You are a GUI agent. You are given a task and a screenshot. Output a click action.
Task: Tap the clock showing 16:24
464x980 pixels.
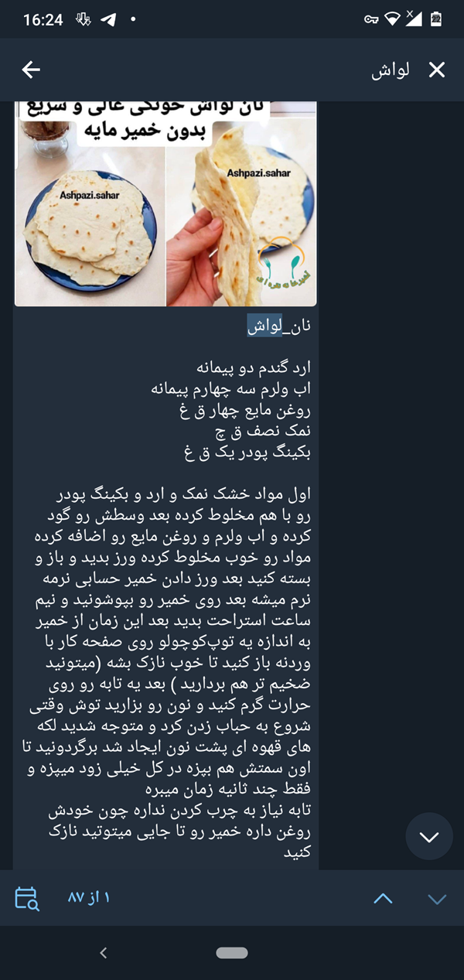[43, 20]
